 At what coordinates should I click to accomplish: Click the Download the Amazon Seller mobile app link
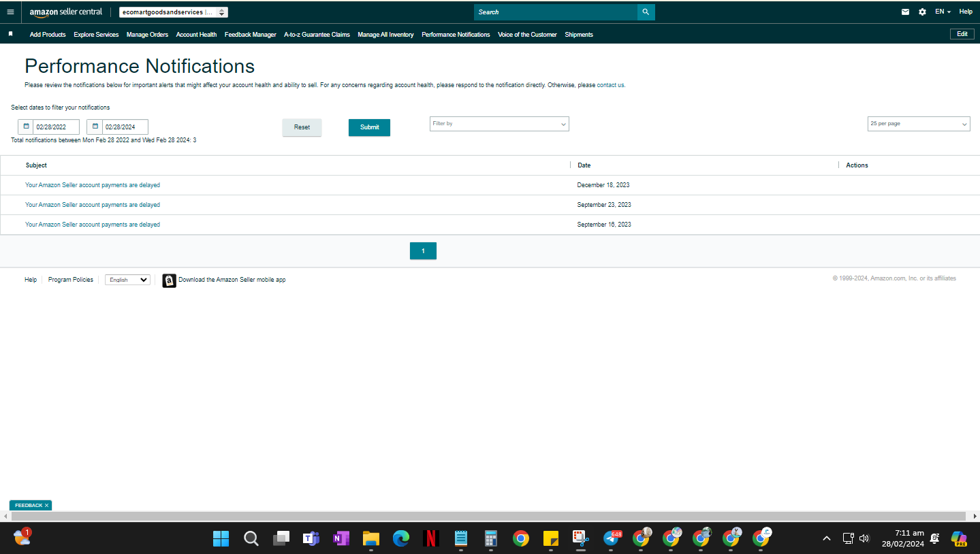[x=232, y=280]
